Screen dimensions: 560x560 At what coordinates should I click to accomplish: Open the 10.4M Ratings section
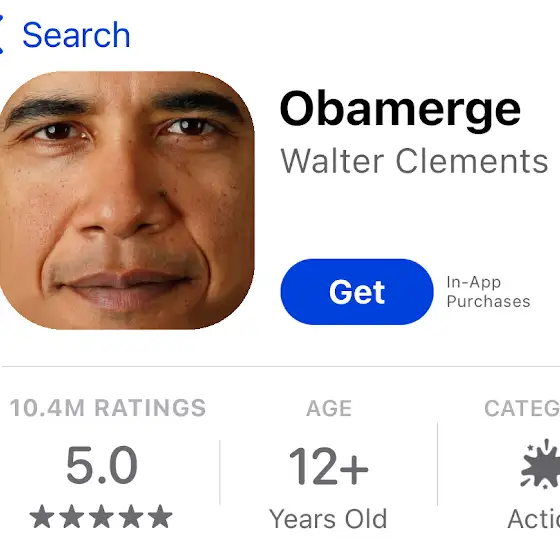click(108, 408)
